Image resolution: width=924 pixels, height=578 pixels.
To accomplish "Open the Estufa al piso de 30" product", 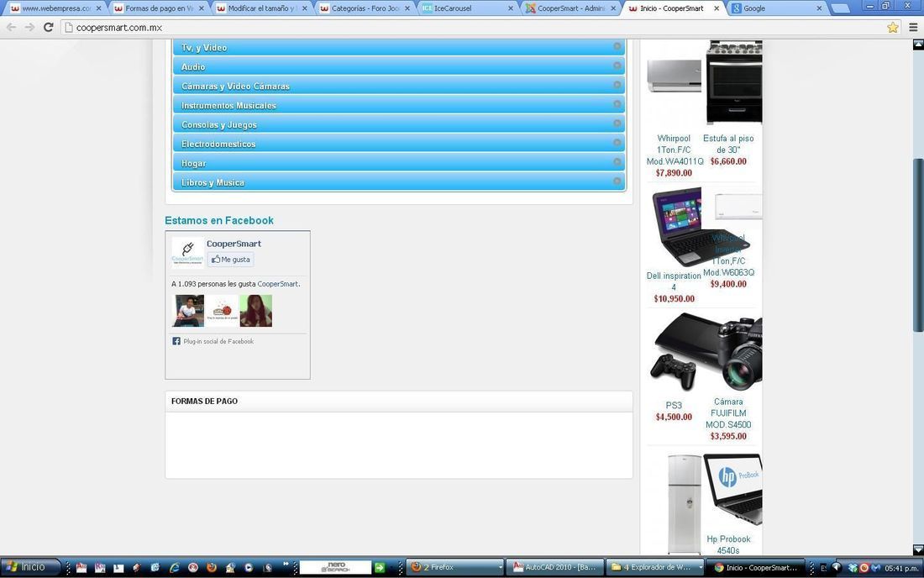I will point(728,144).
